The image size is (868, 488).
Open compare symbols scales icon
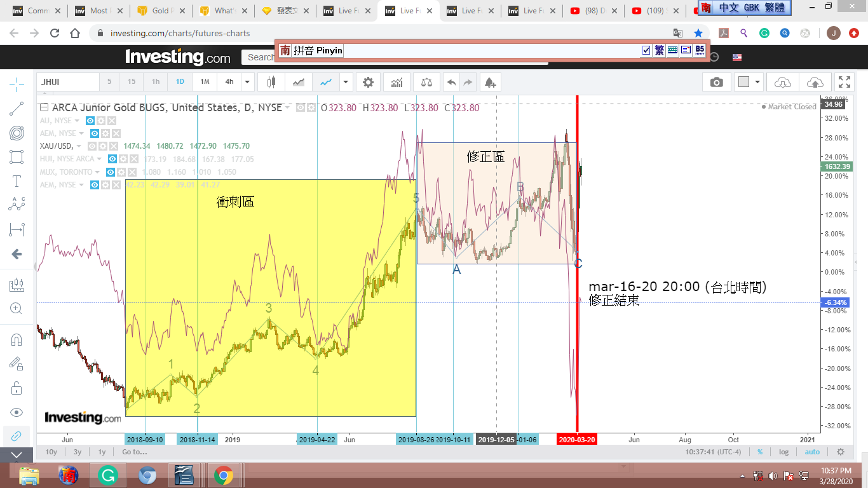click(x=425, y=82)
